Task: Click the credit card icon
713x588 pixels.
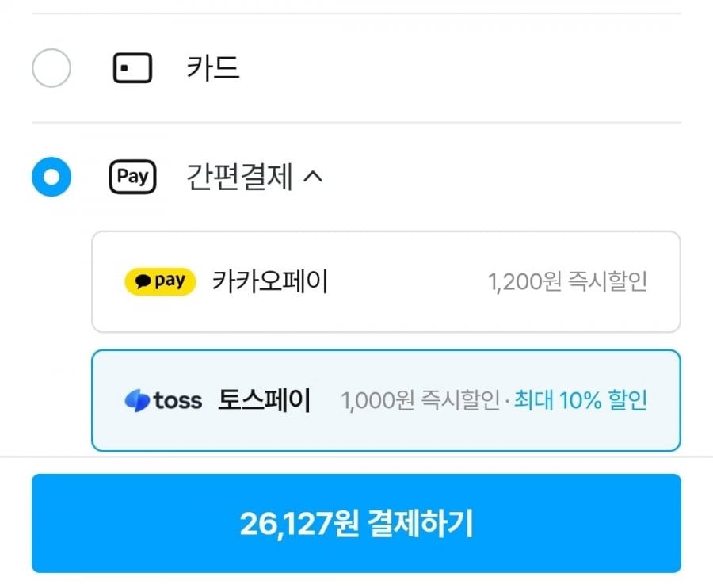Action: pos(132,69)
